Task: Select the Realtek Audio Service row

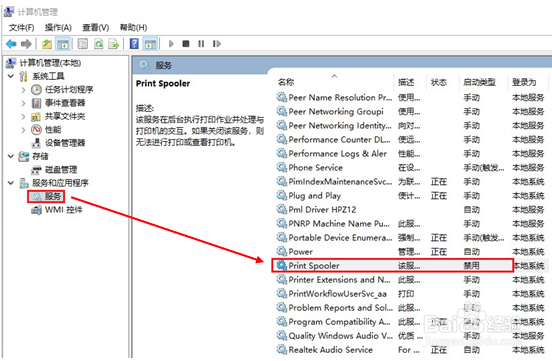Action: pos(410,350)
